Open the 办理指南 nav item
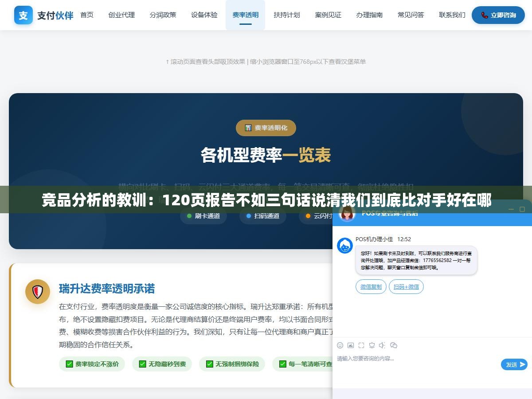The image size is (532, 399). (x=369, y=15)
